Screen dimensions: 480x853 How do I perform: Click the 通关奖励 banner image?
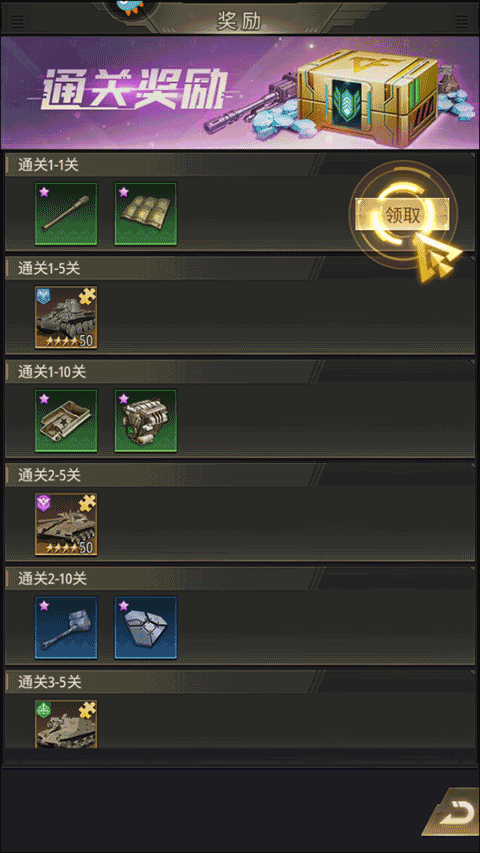click(240, 92)
